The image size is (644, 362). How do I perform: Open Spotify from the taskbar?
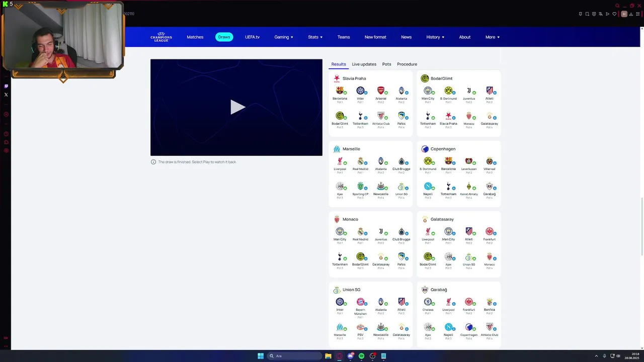click(x=361, y=356)
